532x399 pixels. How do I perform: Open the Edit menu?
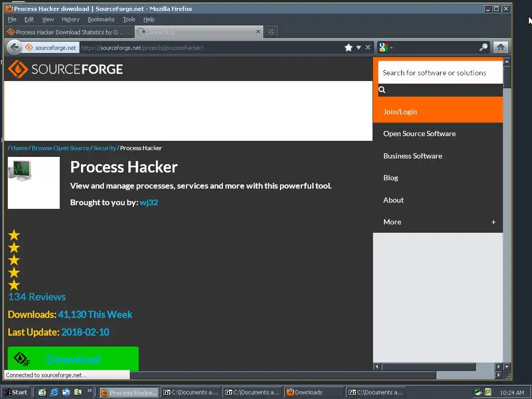(x=29, y=19)
